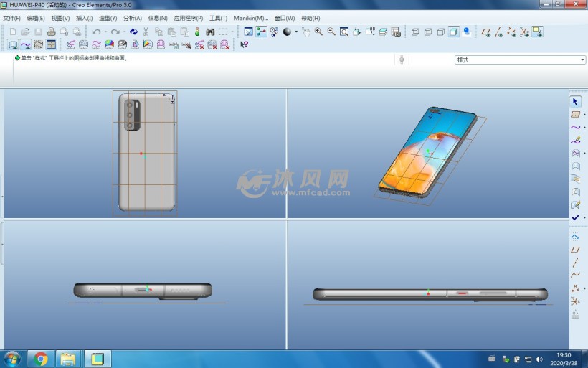Toggle coordinate system display
The width and height of the screenshot is (588, 368).
click(x=524, y=32)
